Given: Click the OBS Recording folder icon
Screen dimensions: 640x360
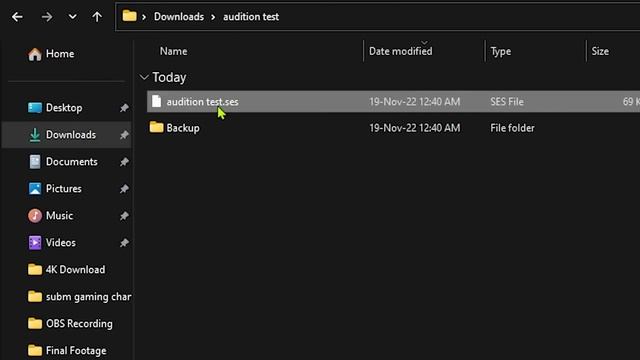Looking at the screenshot, I should [x=35, y=323].
